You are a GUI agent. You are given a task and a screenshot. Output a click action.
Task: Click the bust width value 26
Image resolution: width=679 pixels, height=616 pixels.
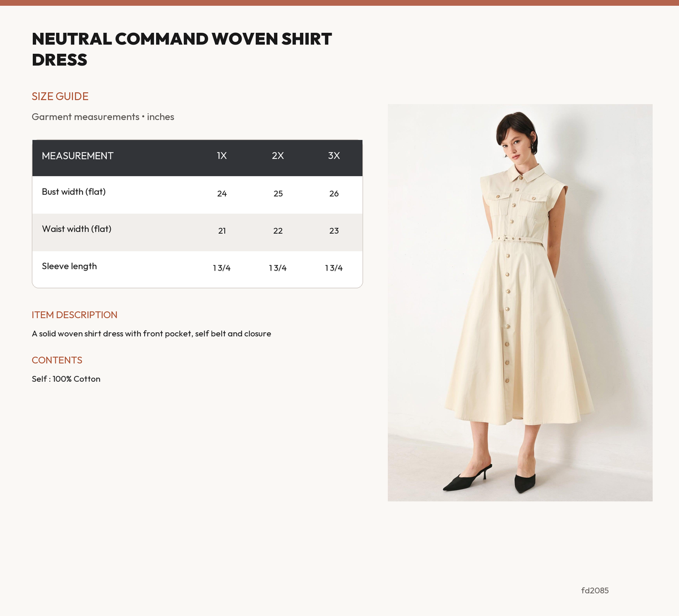point(334,194)
